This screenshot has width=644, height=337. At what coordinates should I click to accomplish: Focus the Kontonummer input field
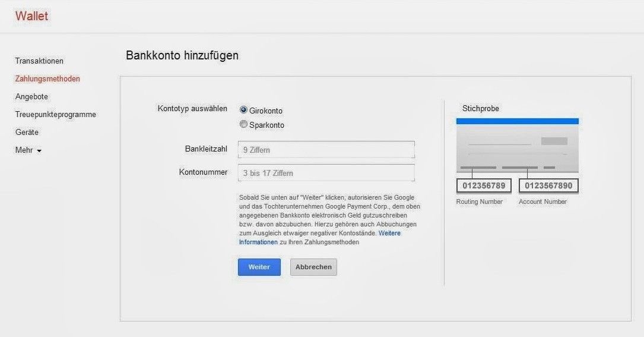326,173
